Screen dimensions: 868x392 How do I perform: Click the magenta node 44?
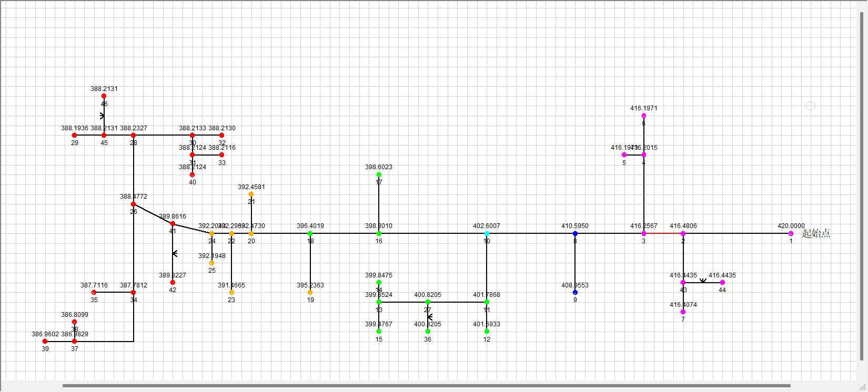click(722, 282)
